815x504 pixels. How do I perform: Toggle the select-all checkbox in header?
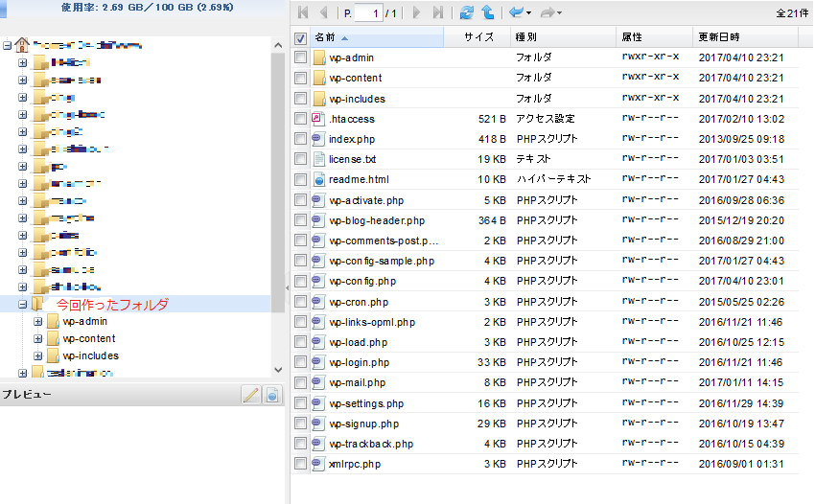[x=301, y=37]
